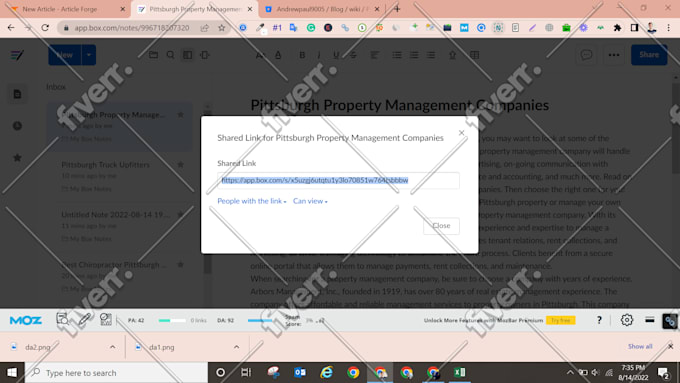Open favorites star icon in left sidebar
The image size is (680, 383).
[x=17, y=158]
